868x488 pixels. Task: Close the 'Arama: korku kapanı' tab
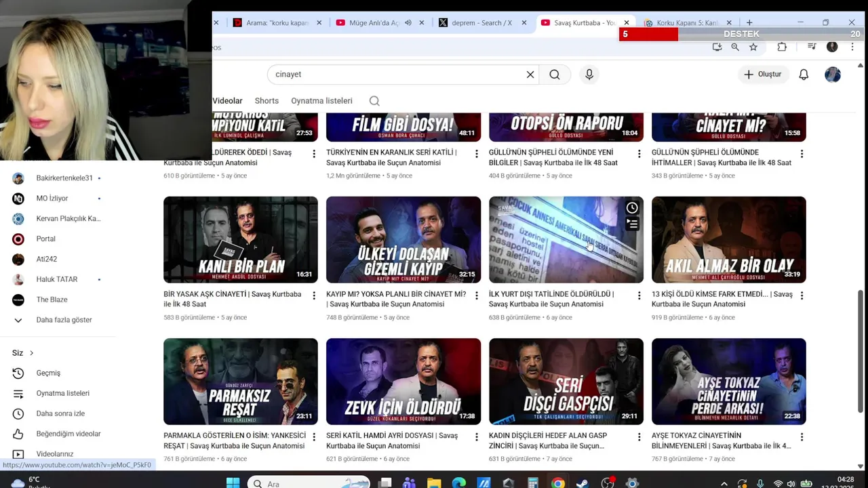(319, 23)
